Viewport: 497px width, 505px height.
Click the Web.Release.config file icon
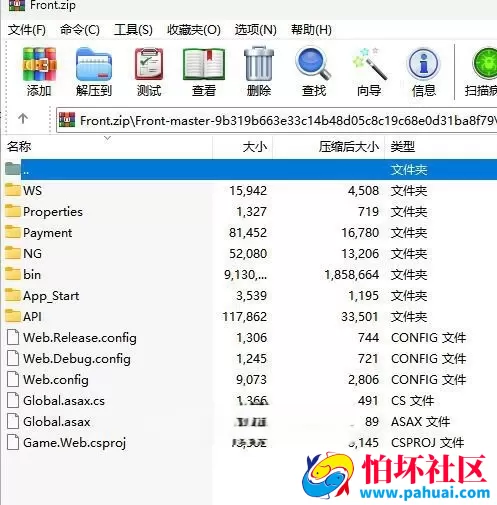click(x=13, y=337)
